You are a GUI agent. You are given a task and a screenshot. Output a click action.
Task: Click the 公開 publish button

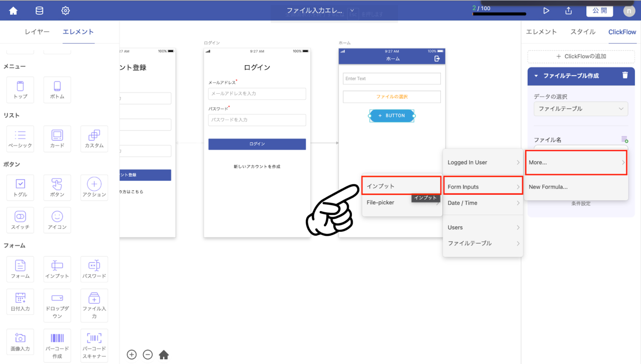pos(600,11)
